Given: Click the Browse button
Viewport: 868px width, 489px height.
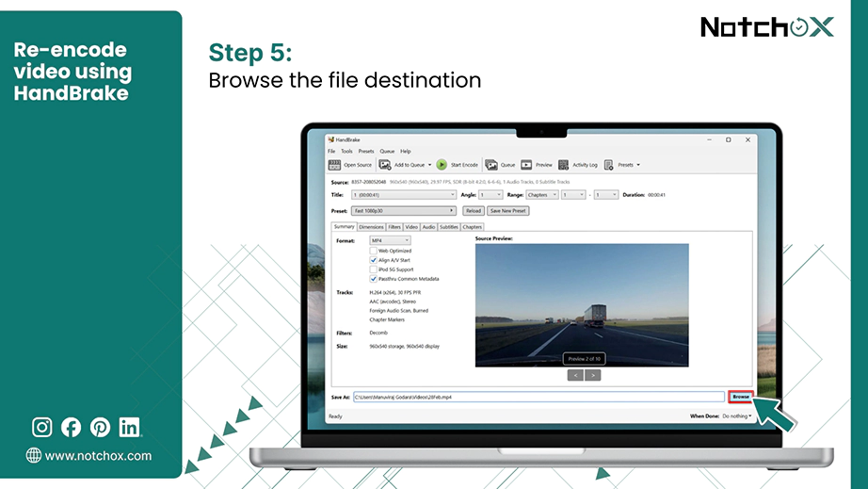Looking at the screenshot, I should click(x=741, y=397).
